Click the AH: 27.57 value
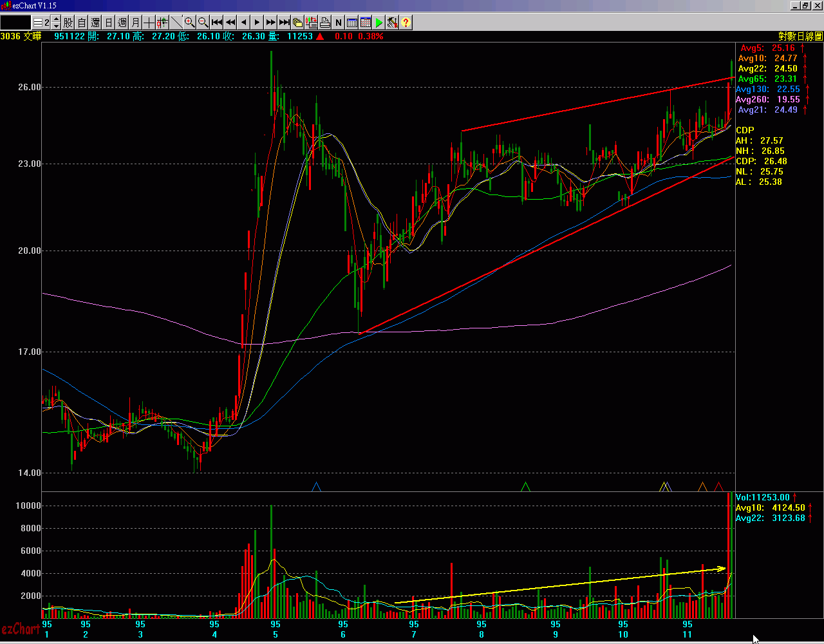Viewport: 824px width, 644px height. click(760, 140)
